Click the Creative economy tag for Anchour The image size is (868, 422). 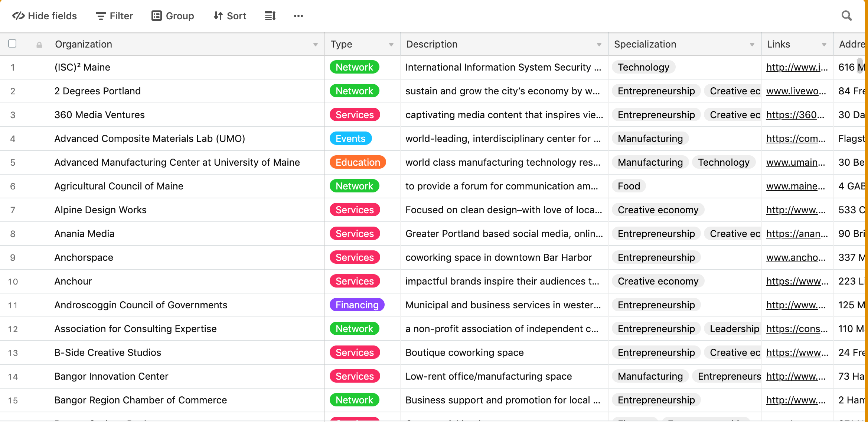click(x=658, y=281)
